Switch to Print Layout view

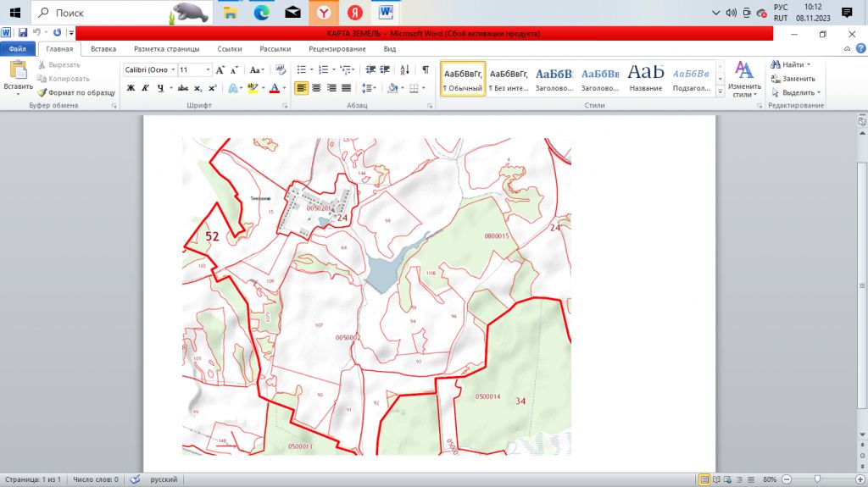click(704, 479)
